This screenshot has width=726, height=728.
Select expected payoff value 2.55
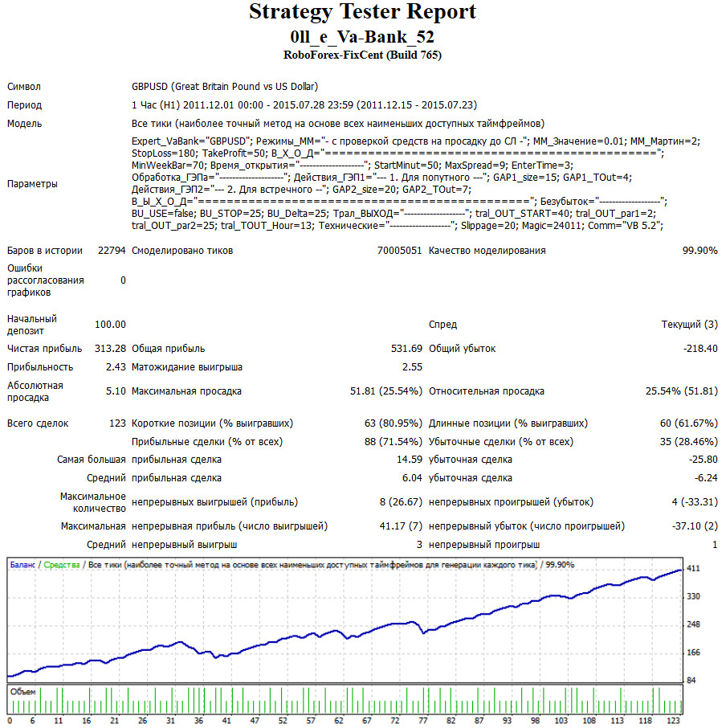click(x=412, y=367)
